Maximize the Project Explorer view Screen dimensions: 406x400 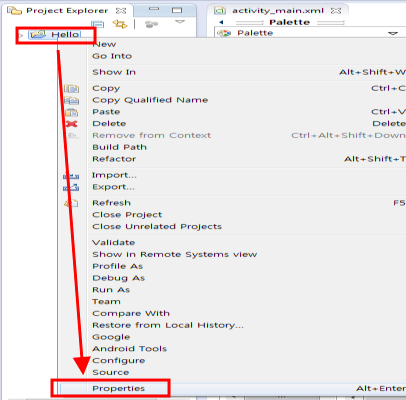click(x=177, y=10)
